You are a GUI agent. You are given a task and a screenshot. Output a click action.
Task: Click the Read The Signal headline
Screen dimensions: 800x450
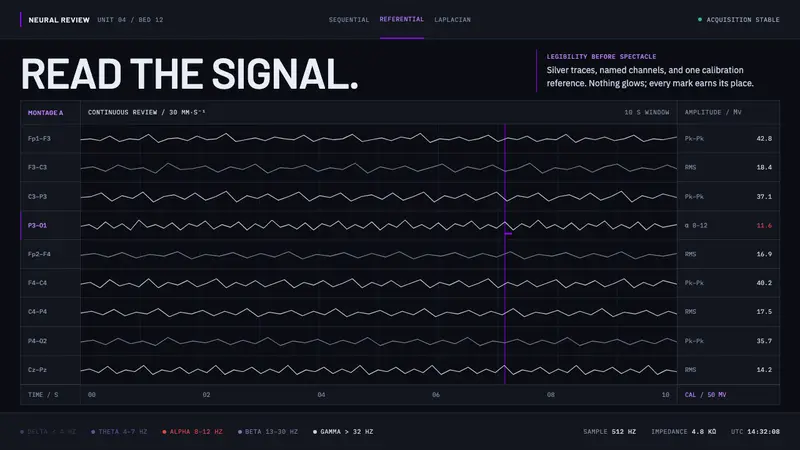pyautogui.click(x=189, y=74)
